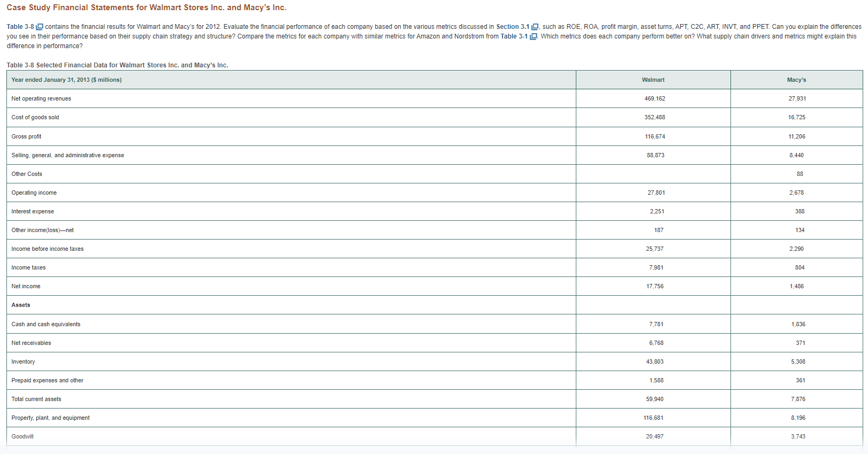868x454 pixels.
Task: Follow the Table 3-8 link
Action: tap(20, 27)
